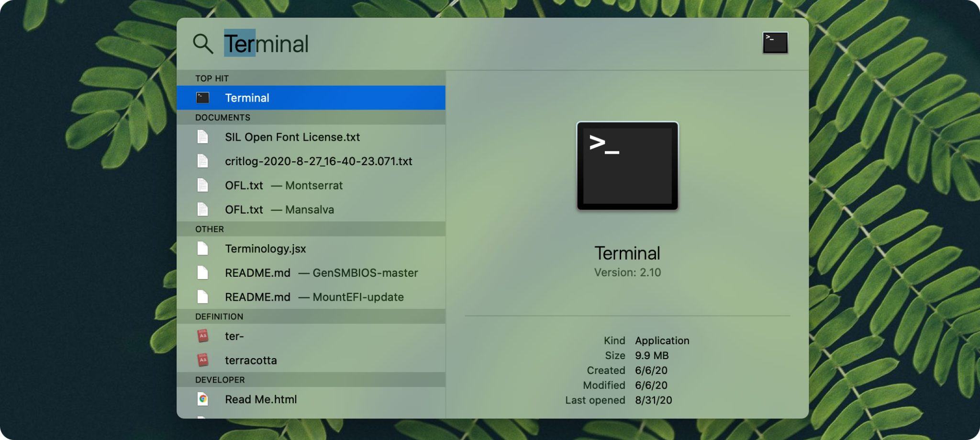
Task: Click the Application kind value
Action: 662,340
